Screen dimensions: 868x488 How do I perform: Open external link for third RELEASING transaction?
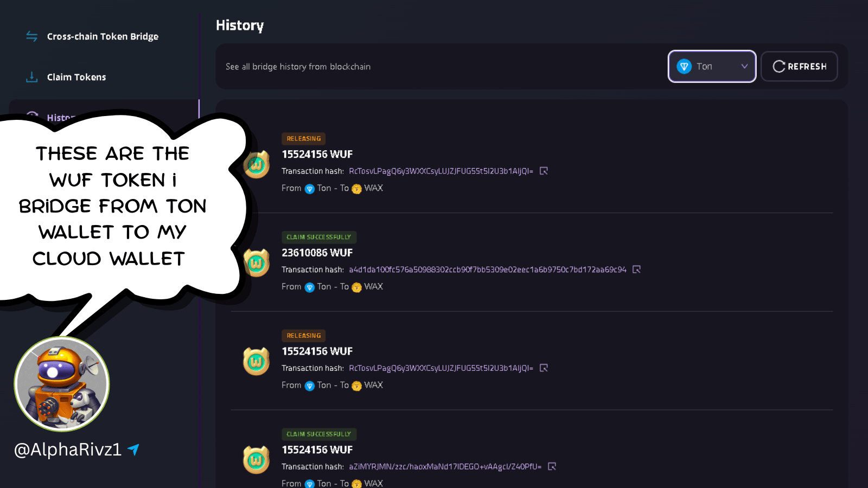click(x=544, y=368)
